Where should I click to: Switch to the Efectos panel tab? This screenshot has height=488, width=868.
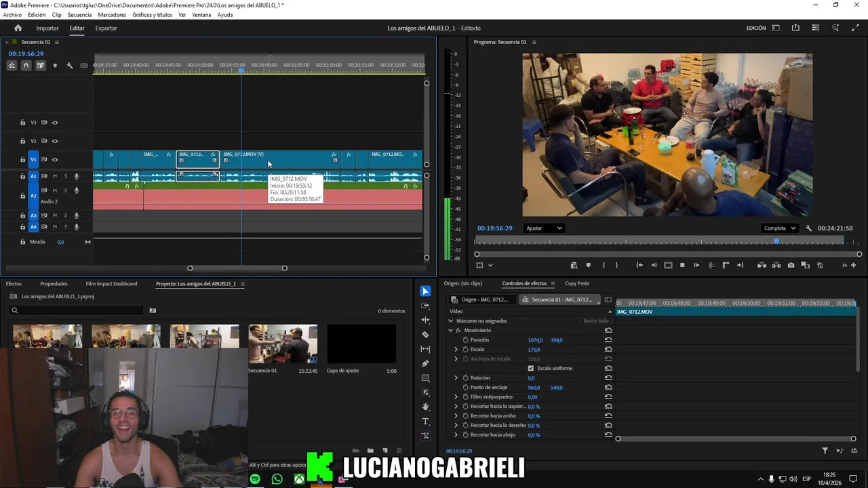click(14, 283)
